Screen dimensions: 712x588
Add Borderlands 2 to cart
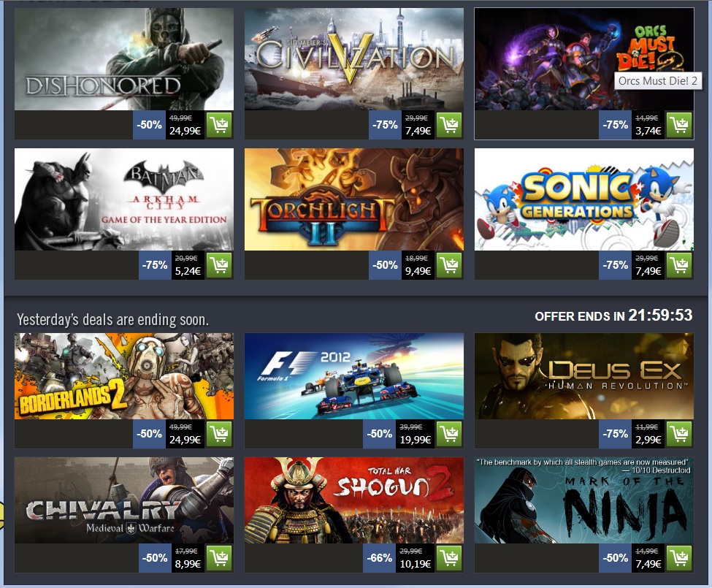tap(219, 434)
